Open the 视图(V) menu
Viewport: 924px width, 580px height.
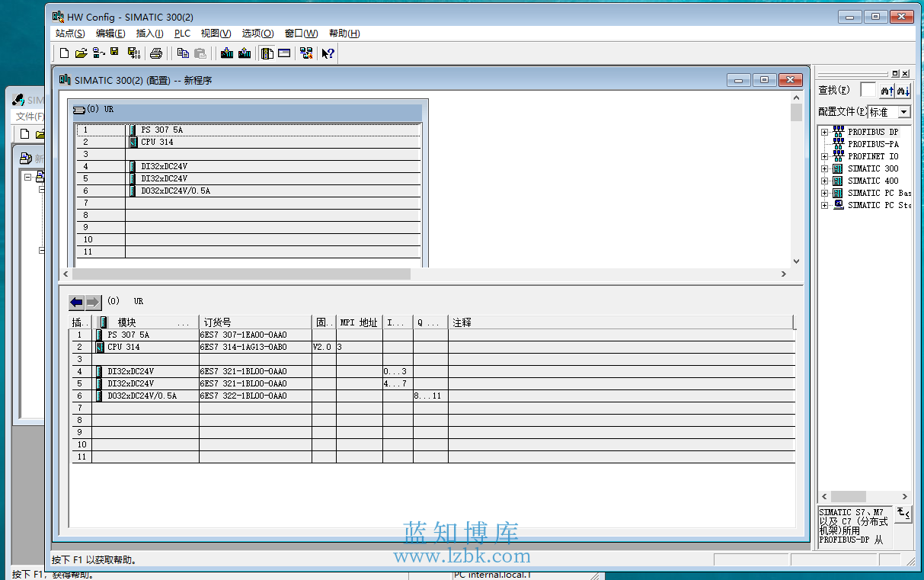(216, 34)
